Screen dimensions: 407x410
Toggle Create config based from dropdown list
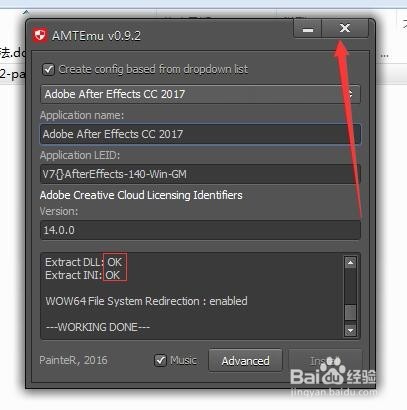48,70
